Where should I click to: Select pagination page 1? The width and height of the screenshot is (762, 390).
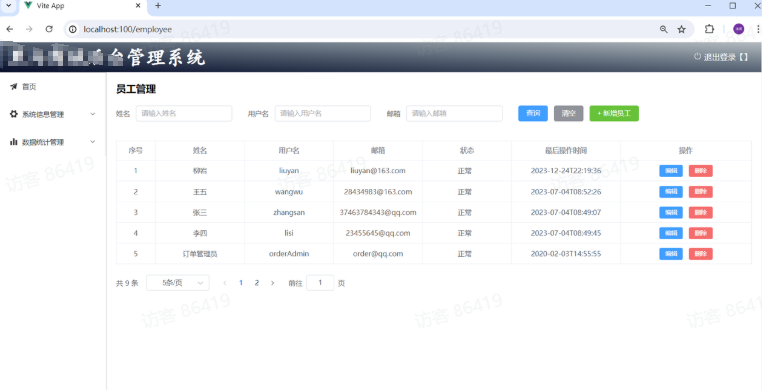click(x=241, y=283)
